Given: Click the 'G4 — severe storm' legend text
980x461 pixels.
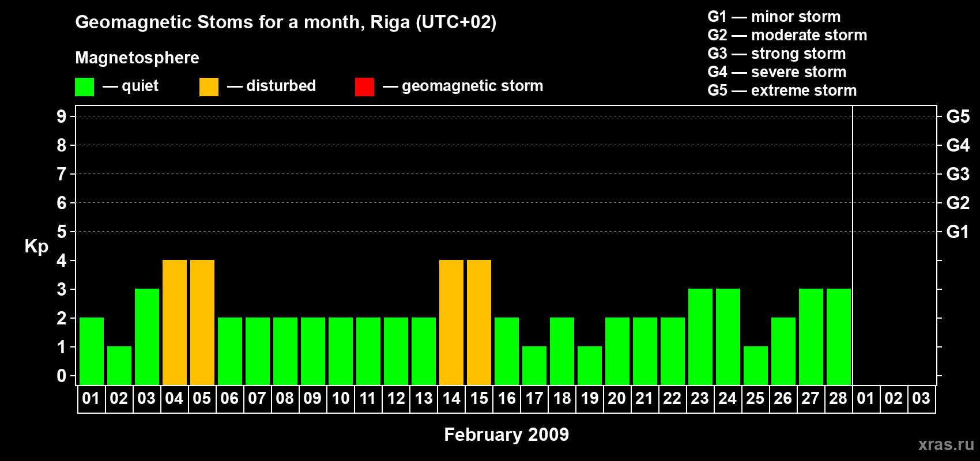Looking at the screenshot, I should tap(777, 72).
